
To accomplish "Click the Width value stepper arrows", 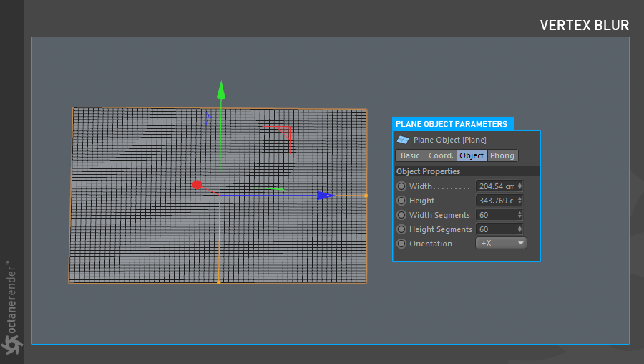I will pyautogui.click(x=519, y=186).
